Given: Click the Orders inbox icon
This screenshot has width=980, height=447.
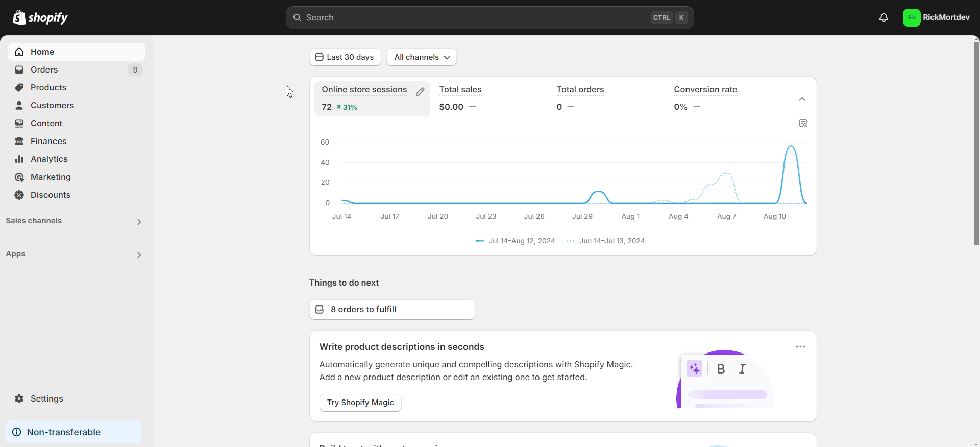Looking at the screenshot, I should (x=19, y=69).
